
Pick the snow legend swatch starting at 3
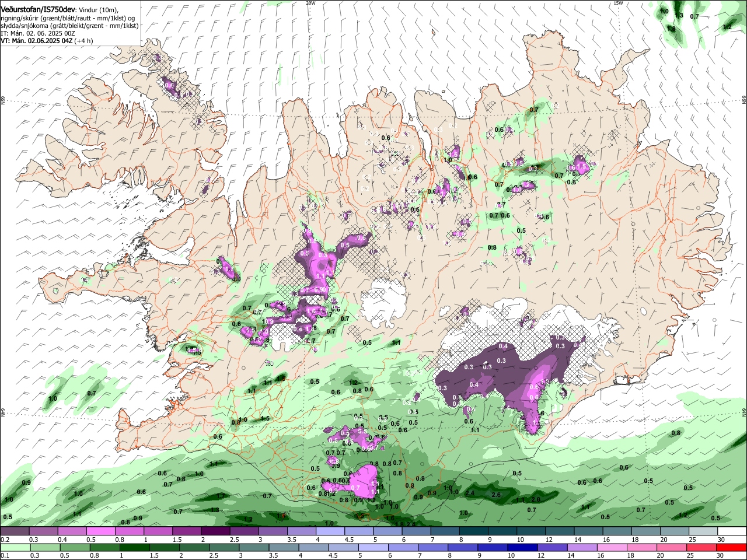point(273,531)
